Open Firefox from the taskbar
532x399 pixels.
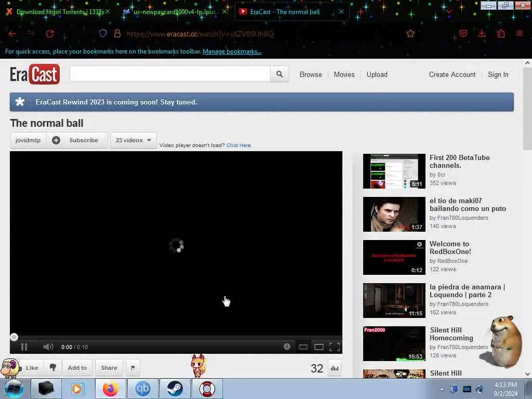(111, 389)
